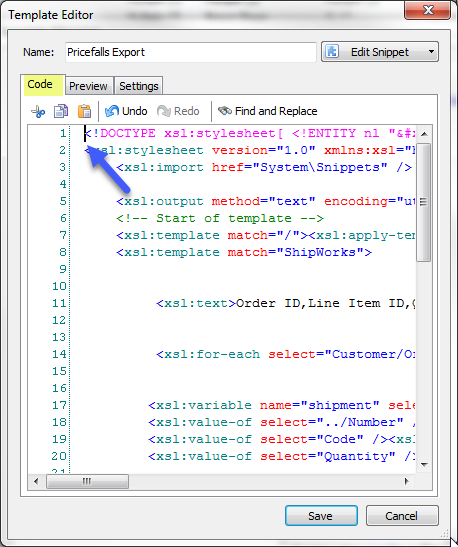The width and height of the screenshot is (458, 547).
Task: Cancel the template editor
Action: pyautogui.click(x=402, y=516)
